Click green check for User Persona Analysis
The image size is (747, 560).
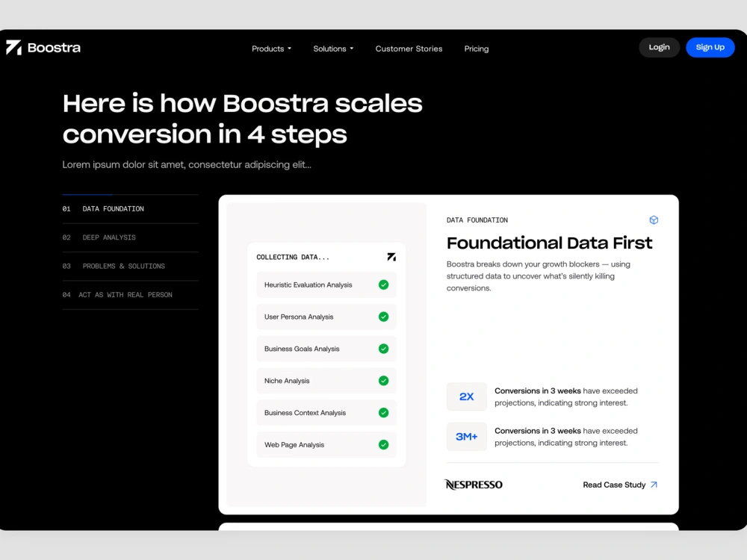[x=383, y=317]
